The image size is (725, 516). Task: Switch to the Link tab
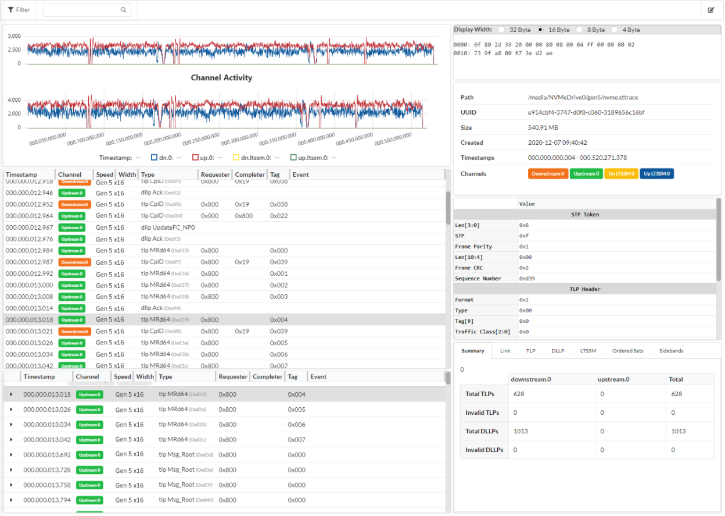tap(505, 351)
